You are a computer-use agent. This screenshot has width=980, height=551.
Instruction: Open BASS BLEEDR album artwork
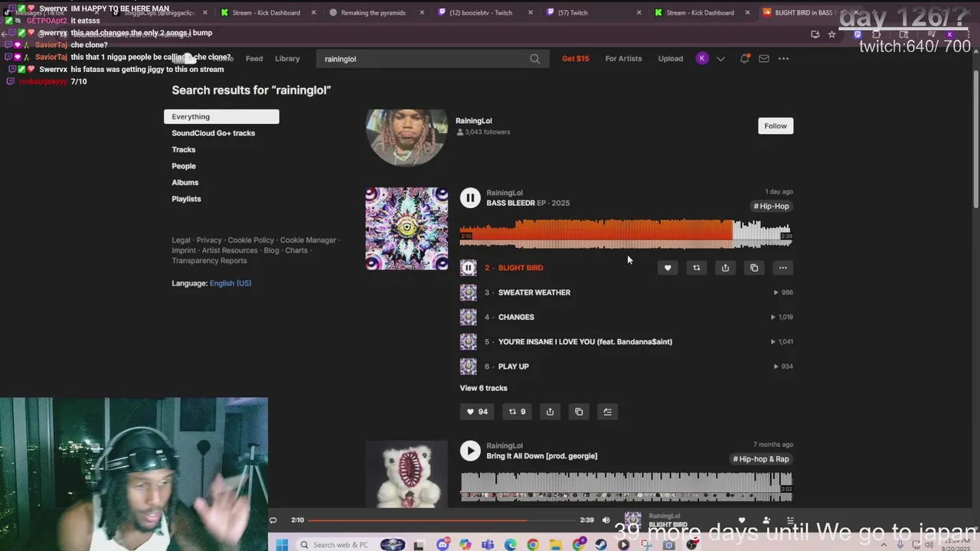pos(407,229)
